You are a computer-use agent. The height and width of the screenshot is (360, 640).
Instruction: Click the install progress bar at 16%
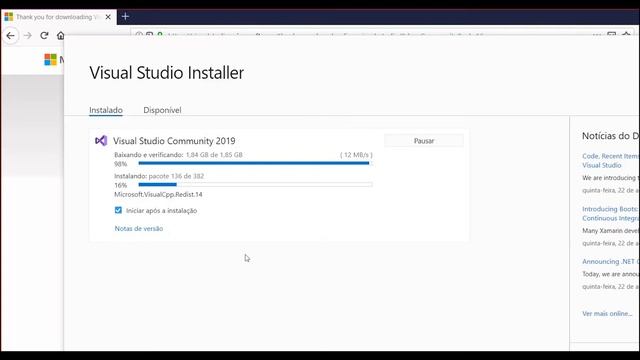[x=255, y=184]
